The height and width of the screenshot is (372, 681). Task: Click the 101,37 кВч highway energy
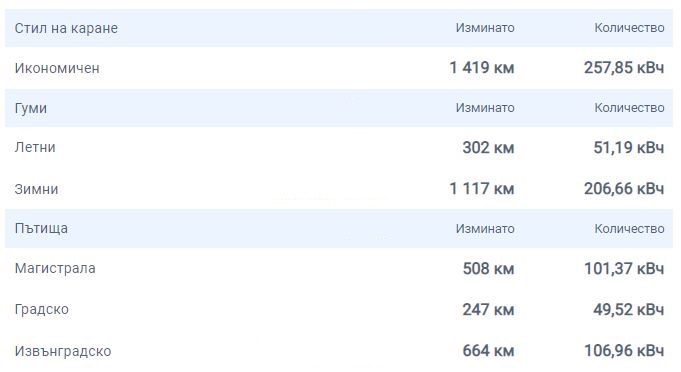[x=624, y=269]
